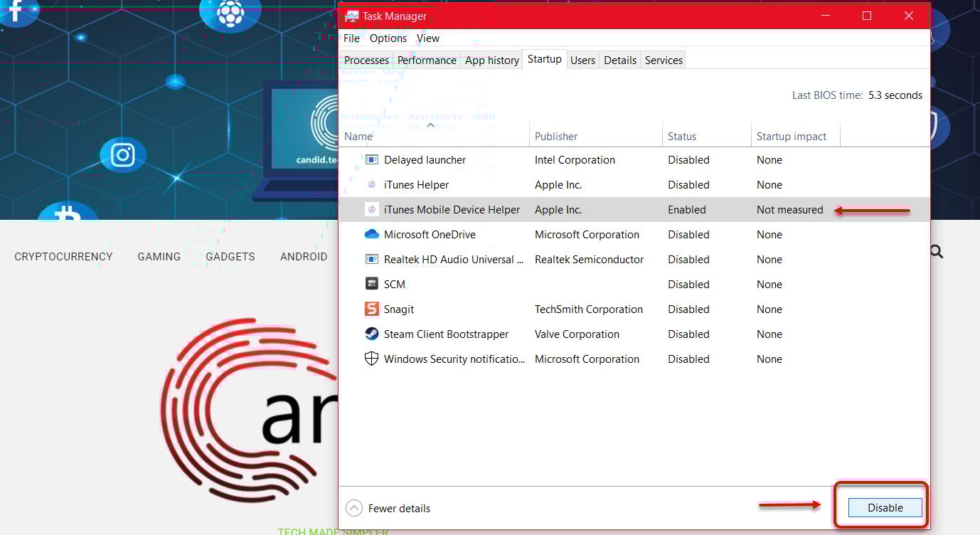Select the Windows Security notification row name
The image size is (980, 535).
pyautogui.click(x=454, y=359)
